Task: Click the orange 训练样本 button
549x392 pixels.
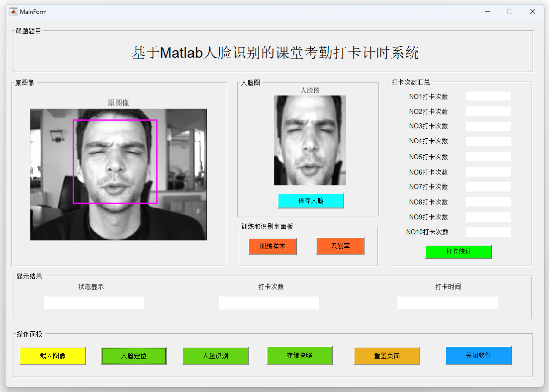Action: pyautogui.click(x=273, y=246)
